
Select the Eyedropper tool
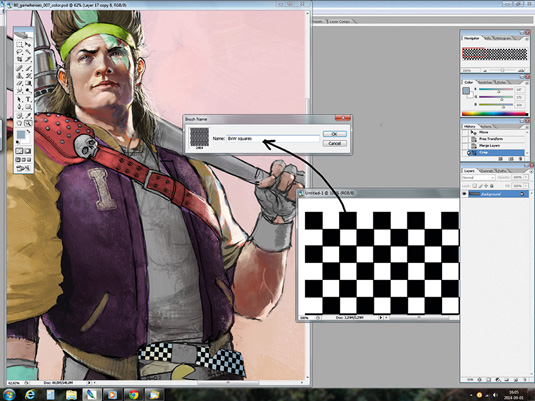click(28, 116)
